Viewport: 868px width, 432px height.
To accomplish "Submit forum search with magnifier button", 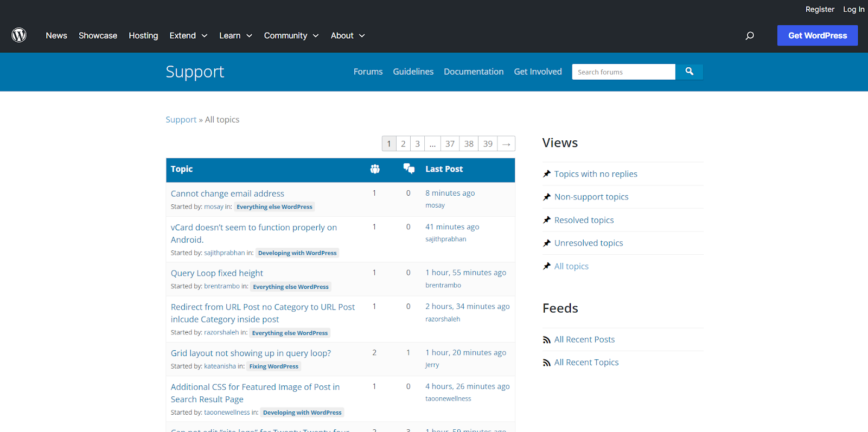I will (x=690, y=72).
